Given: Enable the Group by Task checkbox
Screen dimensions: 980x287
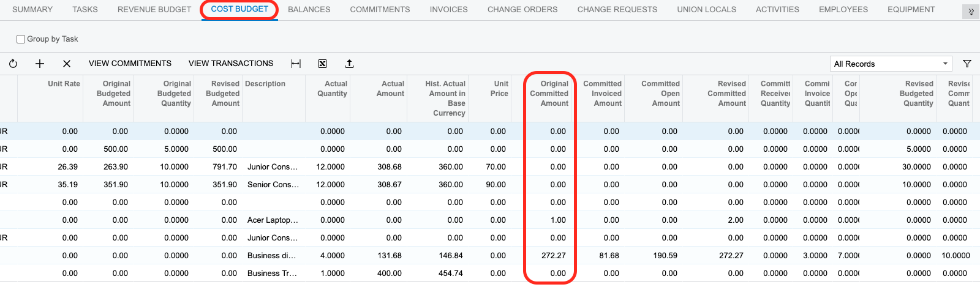Looking at the screenshot, I should click(x=21, y=39).
